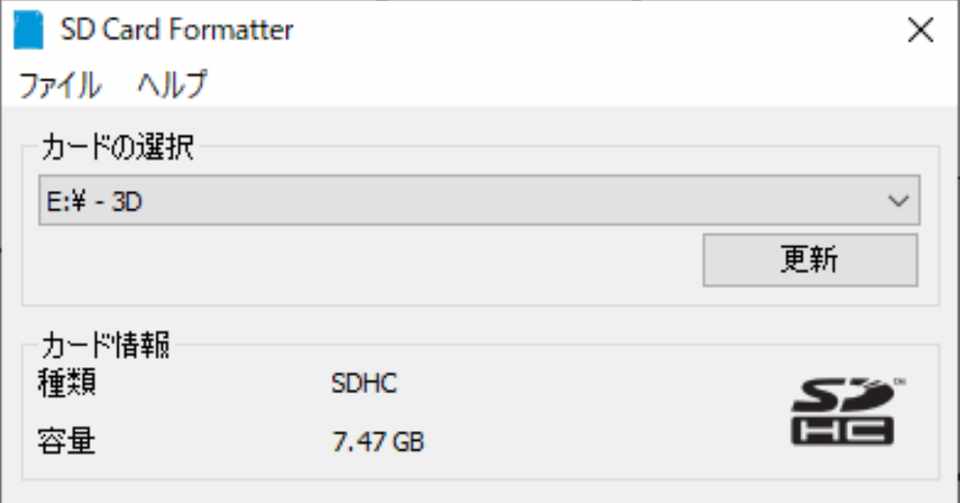Click empty title bar space beside the title
Image resolution: width=960 pixels, height=503 pixels.
[600, 31]
